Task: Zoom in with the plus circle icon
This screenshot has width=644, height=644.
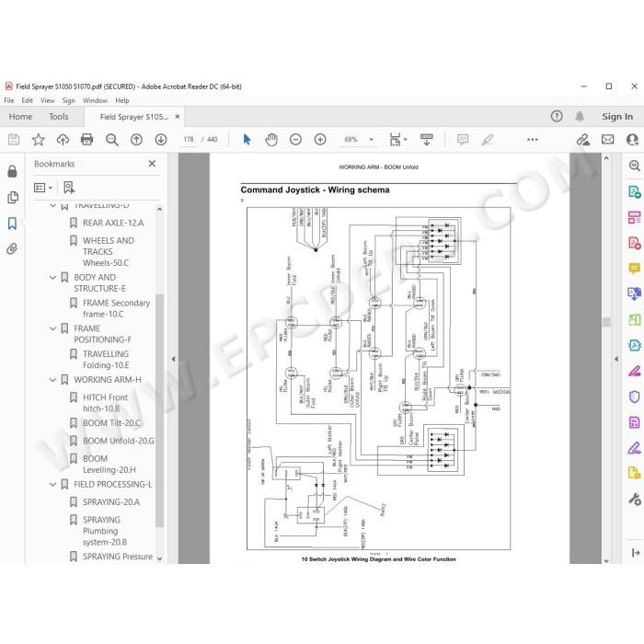Action: coord(320,140)
